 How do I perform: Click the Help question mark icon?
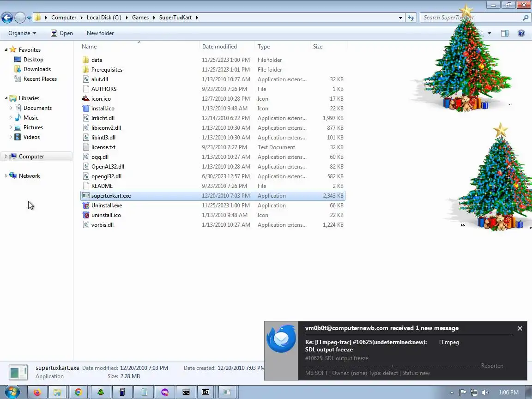tap(521, 33)
